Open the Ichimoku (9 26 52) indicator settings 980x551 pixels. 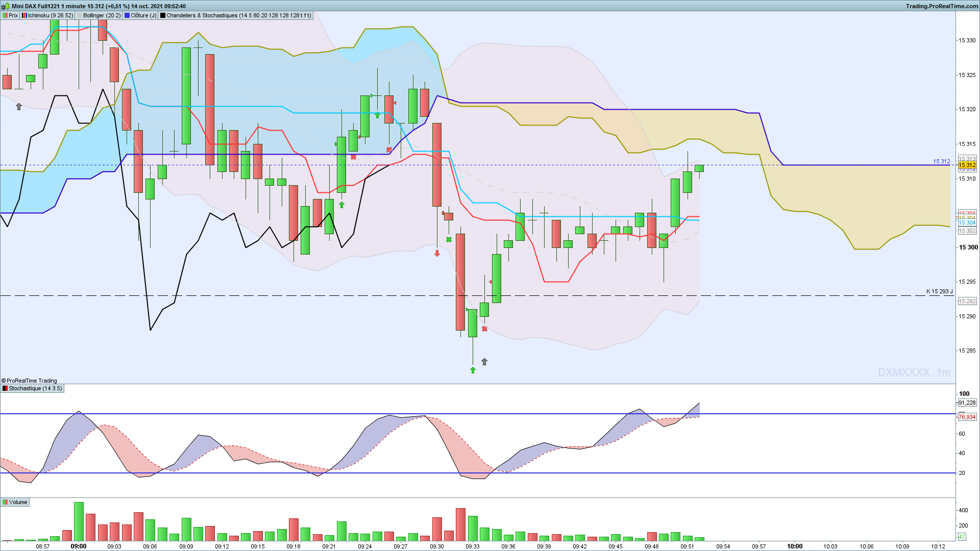47,15
